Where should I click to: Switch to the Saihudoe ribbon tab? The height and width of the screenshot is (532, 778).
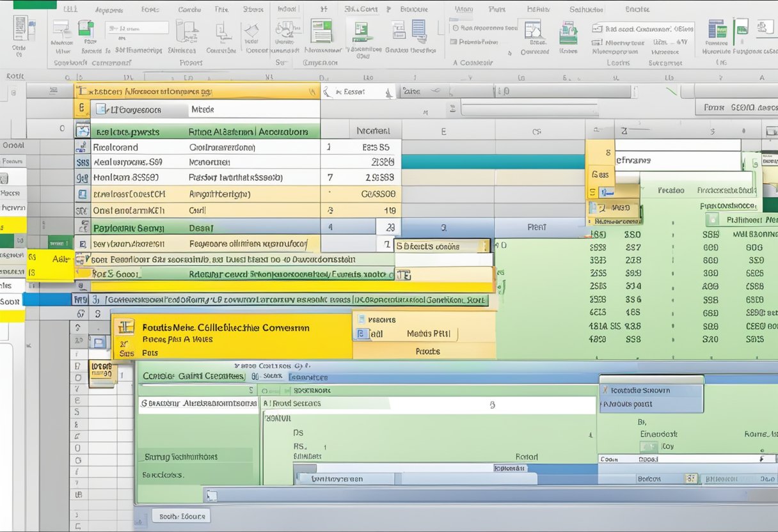pyautogui.click(x=587, y=10)
